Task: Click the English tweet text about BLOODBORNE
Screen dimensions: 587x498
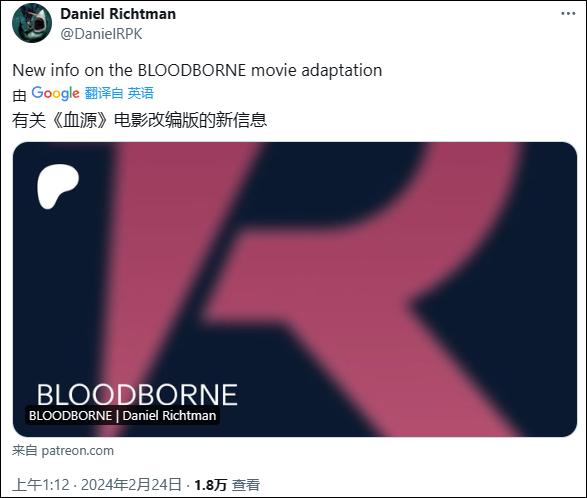Action: coord(197,70)
